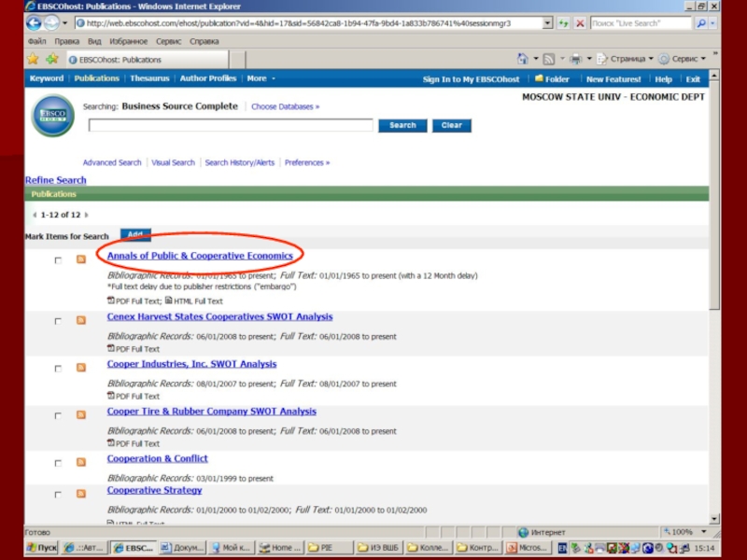This screenshot has height=560, width=747.
Task: Click the Print toolbar icon
Action: (x=576, y=59)
